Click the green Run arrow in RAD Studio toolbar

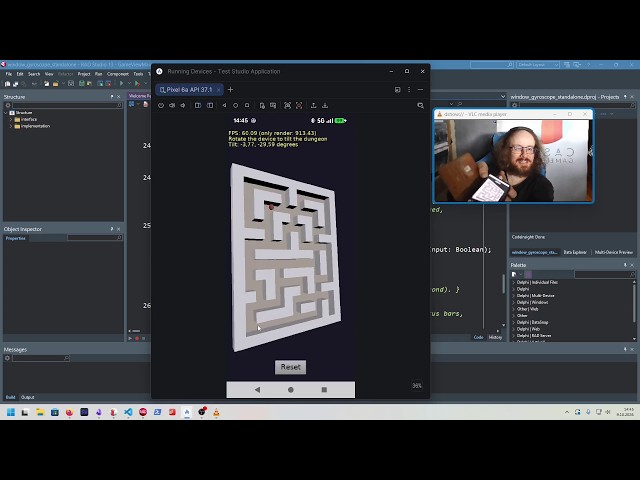[122, 84]
